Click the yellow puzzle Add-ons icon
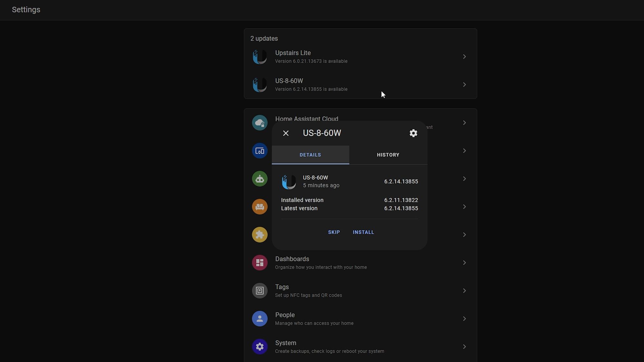Viewport: 644px width, 362px height. 260,235
